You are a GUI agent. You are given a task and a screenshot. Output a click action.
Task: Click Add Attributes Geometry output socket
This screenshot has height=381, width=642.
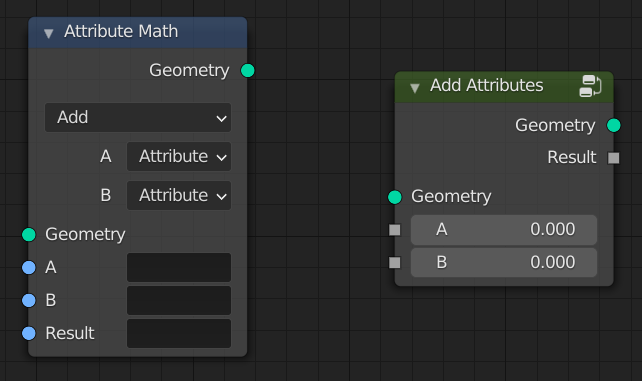(614, 125)
